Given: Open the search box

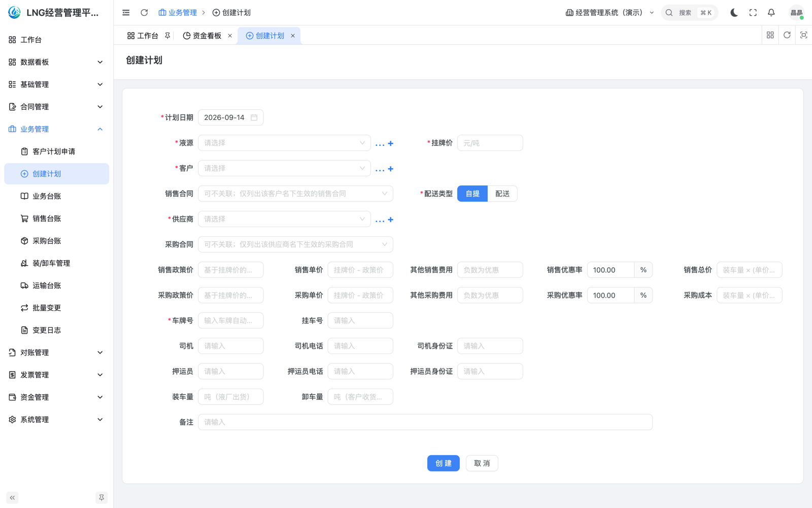Looking at the screenshot, I should pos(689,13).
